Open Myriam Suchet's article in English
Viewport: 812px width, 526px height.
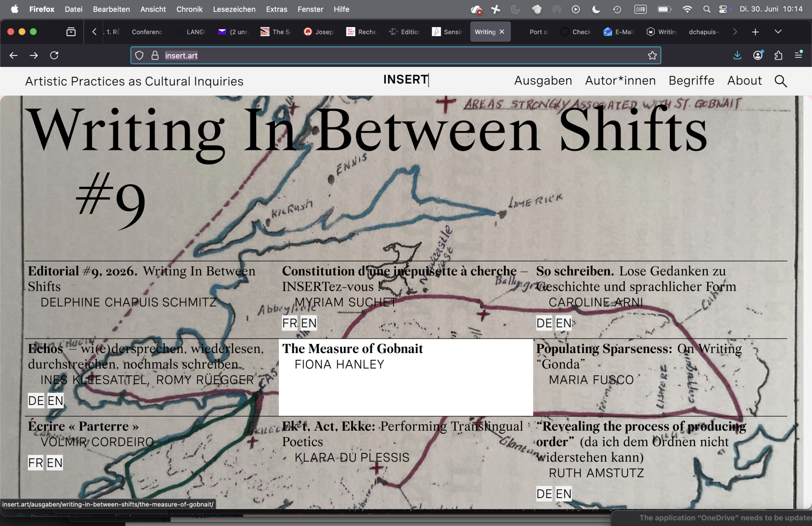tap(309, 323)
